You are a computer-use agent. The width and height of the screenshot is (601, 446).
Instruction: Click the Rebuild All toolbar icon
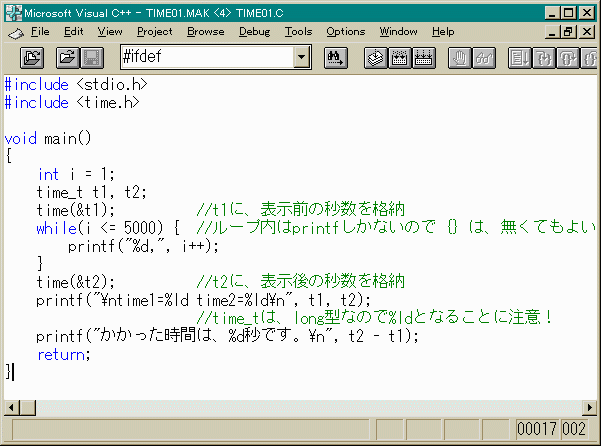click(x=424, y=58)
